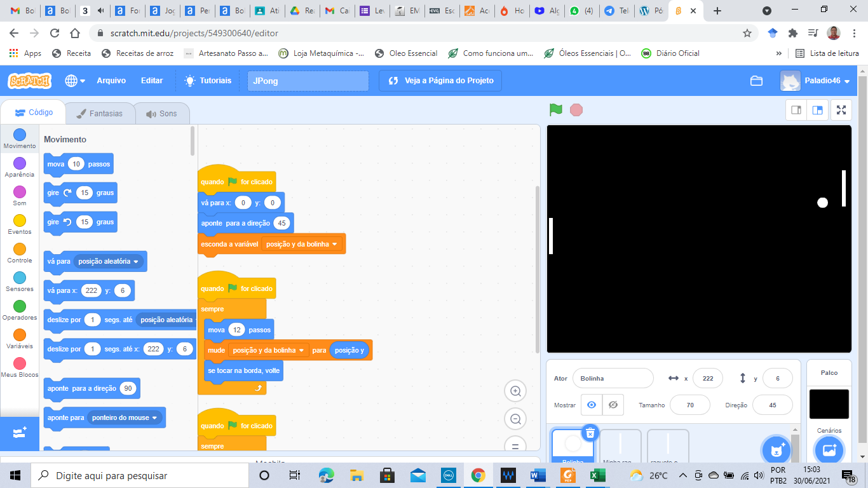
Task: Select the Controle block category
Action: click(20, 254)
